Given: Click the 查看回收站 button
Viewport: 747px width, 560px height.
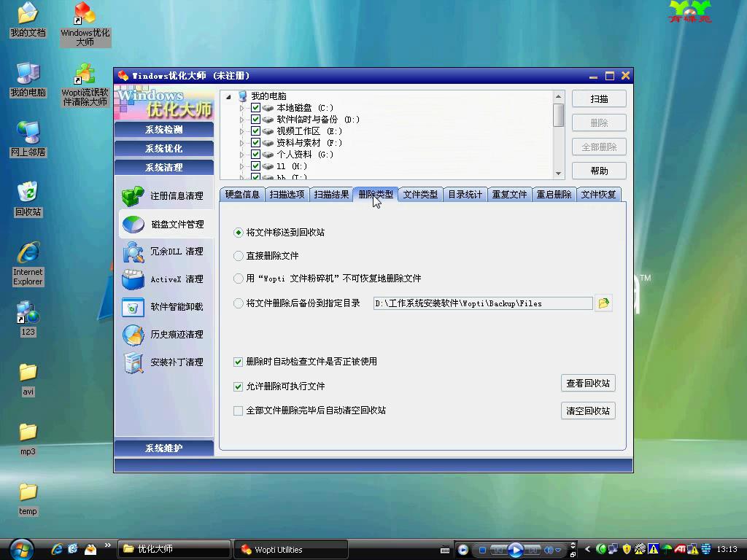Looking at the screenshot, I should 588,384.
